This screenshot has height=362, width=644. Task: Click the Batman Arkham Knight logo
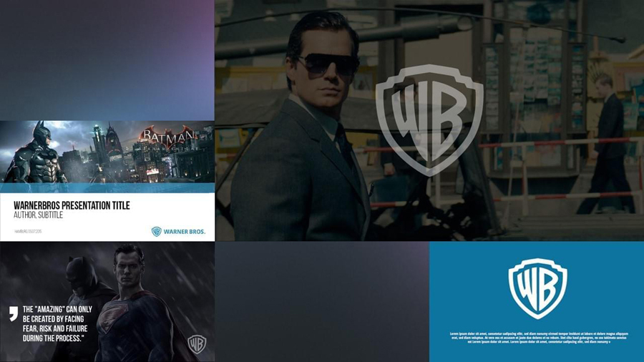pos(168,138)
